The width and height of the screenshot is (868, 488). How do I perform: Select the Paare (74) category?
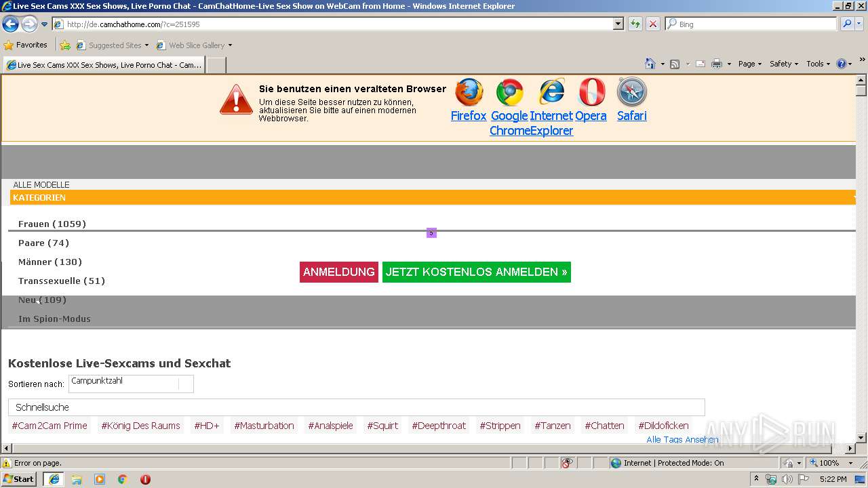pyautogui.click(x=43, y=243)
